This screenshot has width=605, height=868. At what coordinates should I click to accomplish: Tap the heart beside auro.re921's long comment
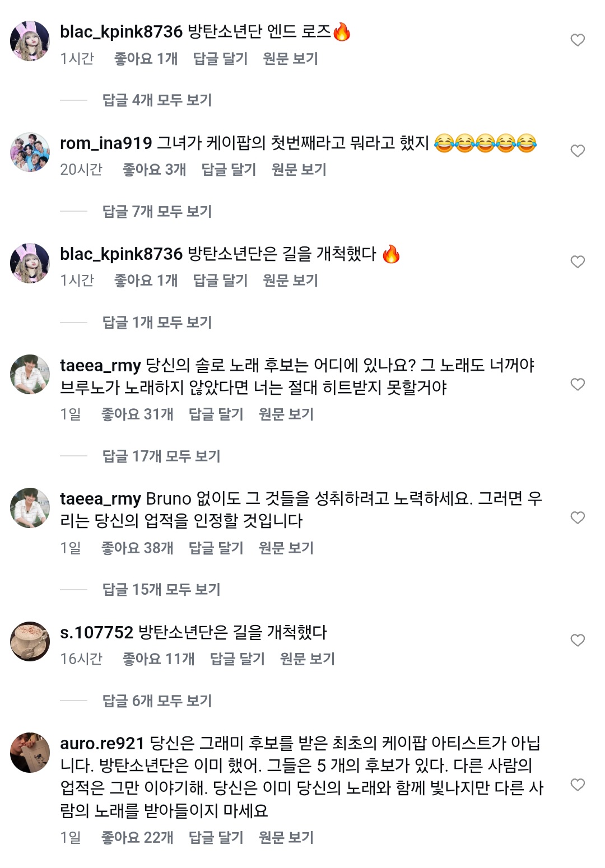(577, 786)
